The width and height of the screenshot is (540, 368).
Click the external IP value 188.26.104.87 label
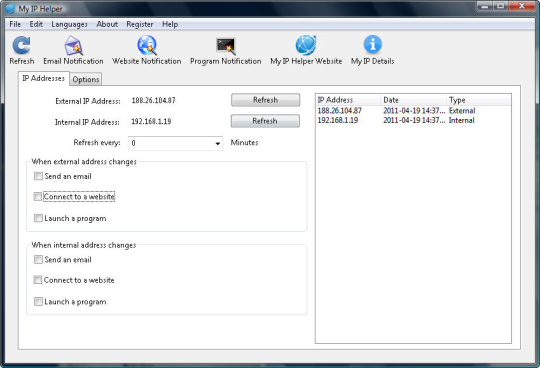click(154, 101)
